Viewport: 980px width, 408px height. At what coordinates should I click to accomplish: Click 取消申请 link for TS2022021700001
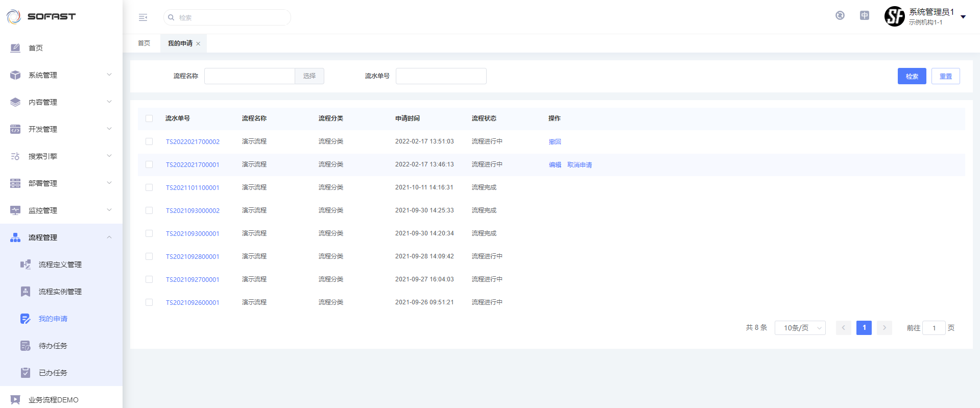coord(579,165)
